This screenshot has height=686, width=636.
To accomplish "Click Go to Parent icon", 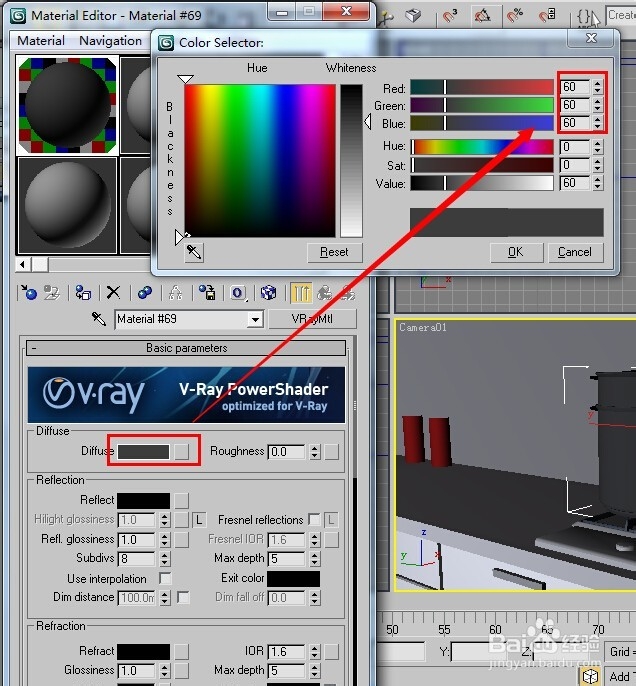I will pyautogui.click(x=325, y=293).
